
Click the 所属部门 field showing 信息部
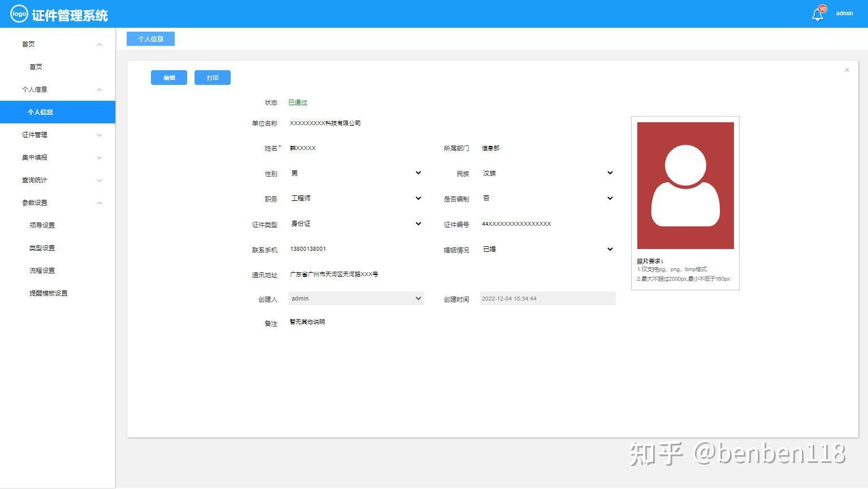pyautogui.click(x=547, y=148)
